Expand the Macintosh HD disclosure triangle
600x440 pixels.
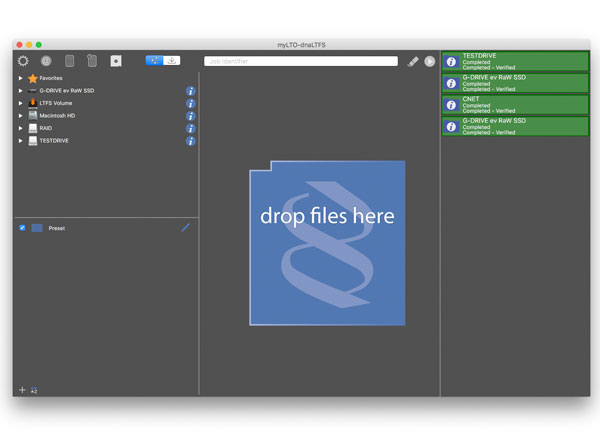[x=20, y=116]
